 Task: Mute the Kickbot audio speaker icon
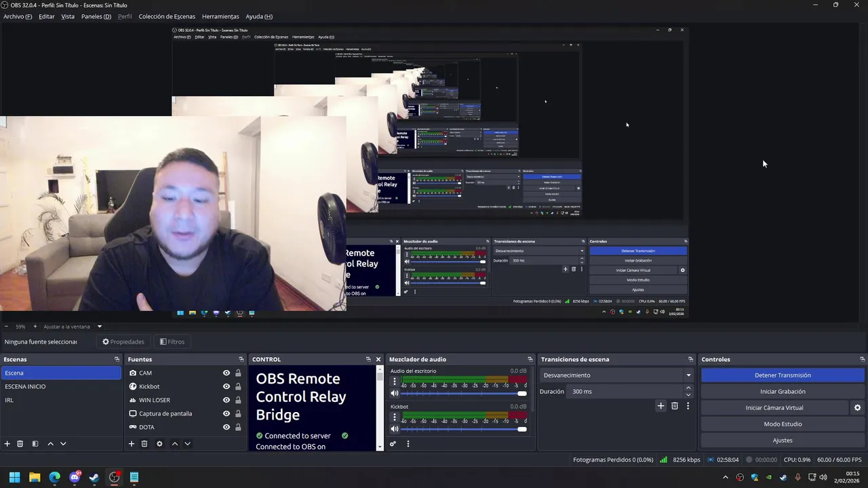point(395,429)
